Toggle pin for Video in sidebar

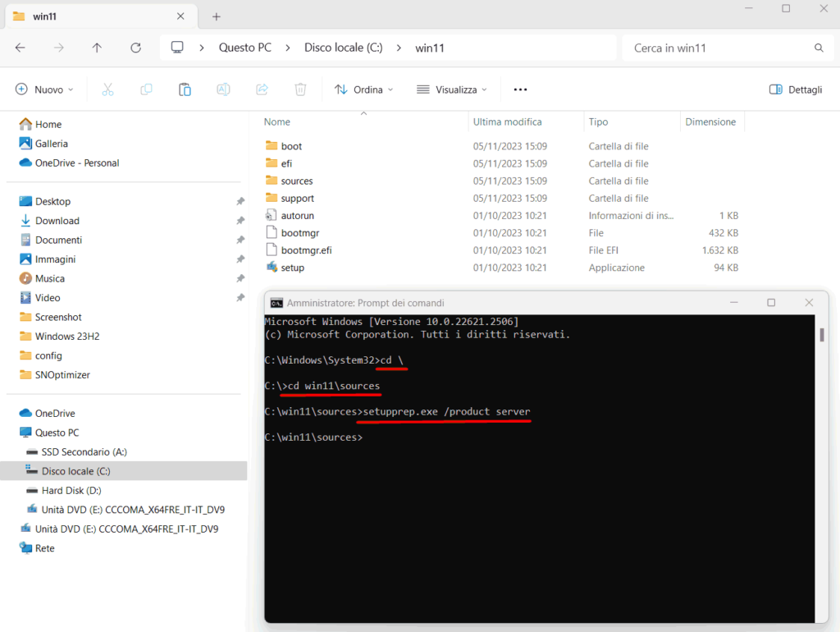[240, 298]
